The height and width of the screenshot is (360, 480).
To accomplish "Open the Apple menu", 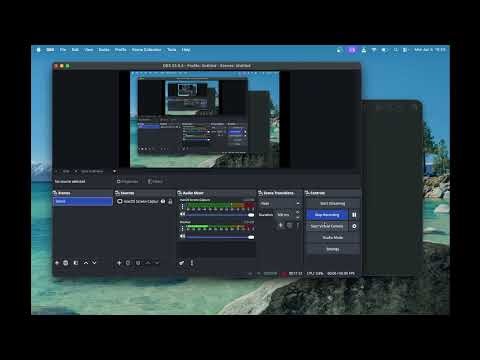I will (x=39, y=50).
